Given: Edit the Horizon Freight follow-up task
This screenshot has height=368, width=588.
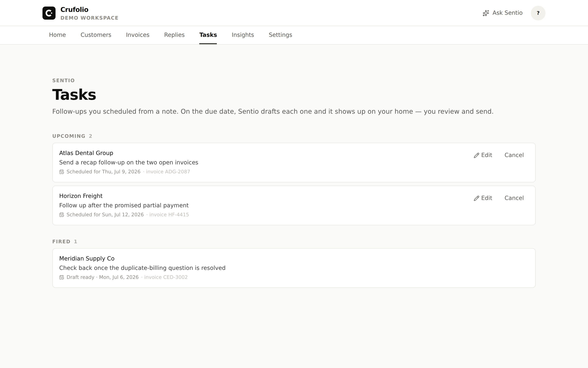Looking at the screenshot, I should click(x=483, y=198).
